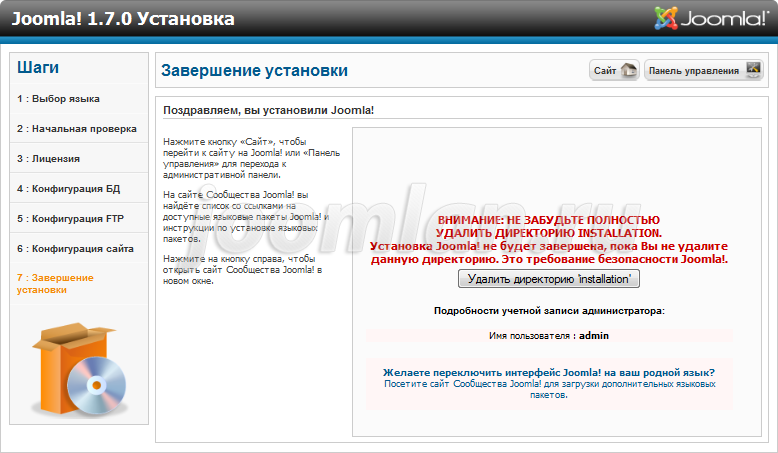
Task: Click link Посетите сайт Сообщества Joomla!
Action: tap(550, 389)
